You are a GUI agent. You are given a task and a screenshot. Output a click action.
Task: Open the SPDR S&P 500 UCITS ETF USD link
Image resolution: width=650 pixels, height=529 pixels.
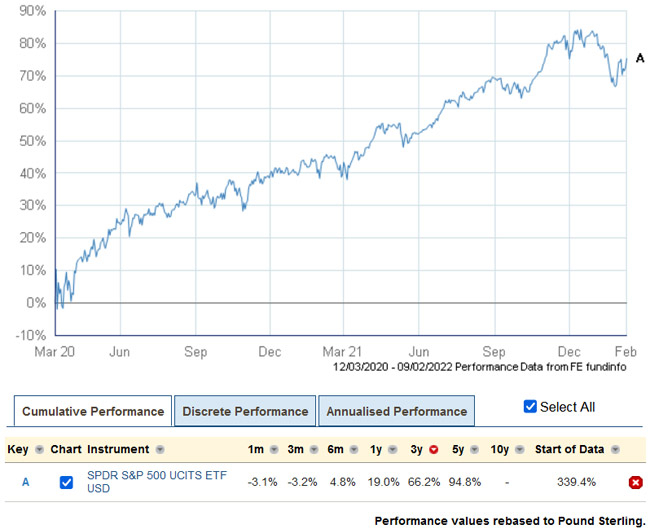click(x=157, y=482)
